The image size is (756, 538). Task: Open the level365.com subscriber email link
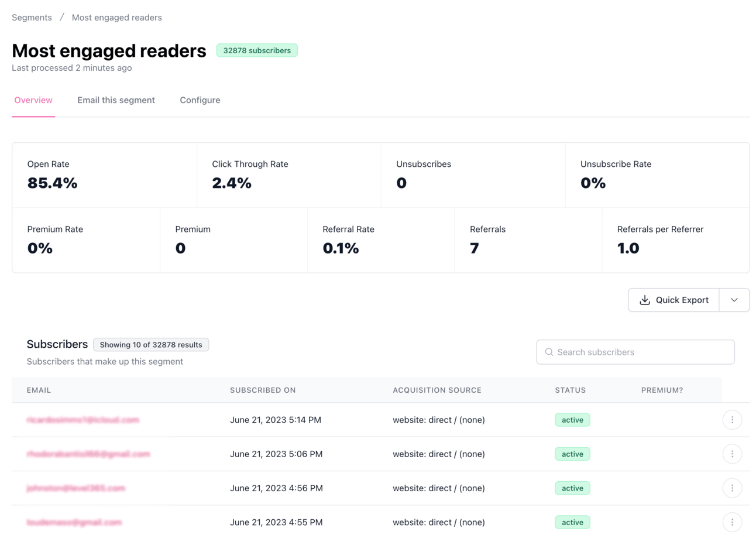coord(75,488)
